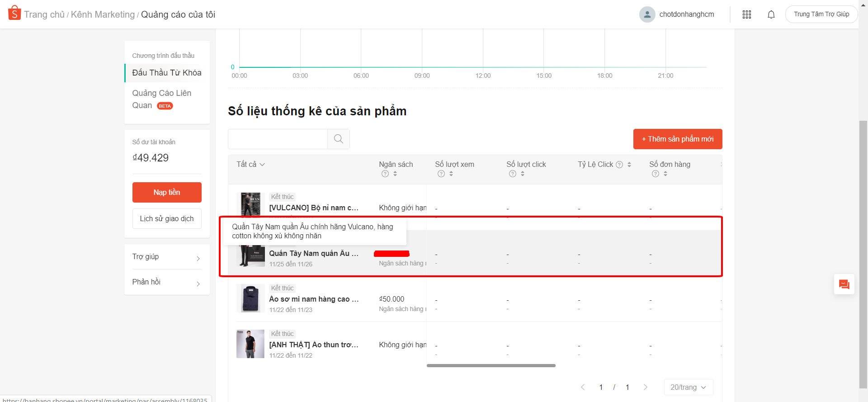The width and height of the screenshot is (868, 402).
Task: Click the Nạp tiền button
Action: 167,192
